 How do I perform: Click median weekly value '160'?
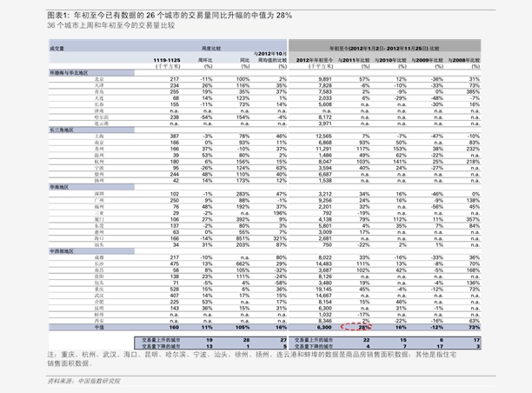click(174, 328)
